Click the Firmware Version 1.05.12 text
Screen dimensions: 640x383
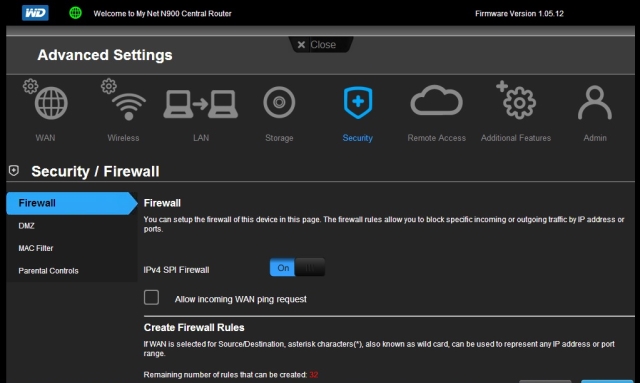pos(519,13)
